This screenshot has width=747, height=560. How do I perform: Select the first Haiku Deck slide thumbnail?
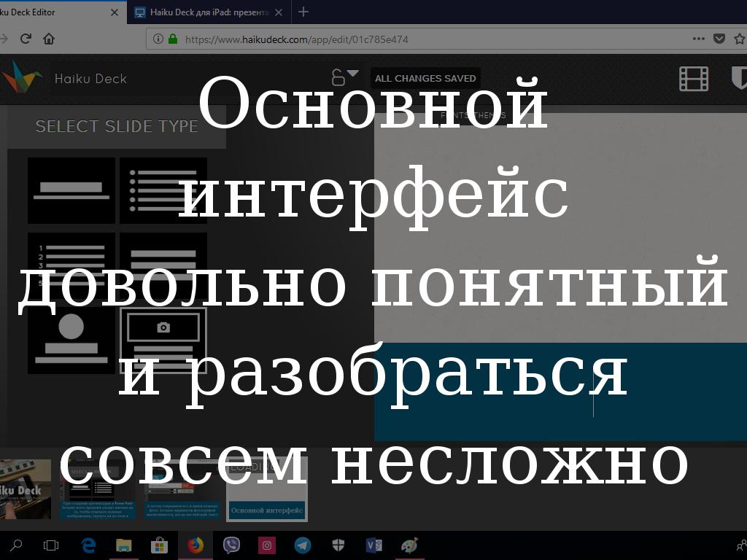tap(25, 489)
